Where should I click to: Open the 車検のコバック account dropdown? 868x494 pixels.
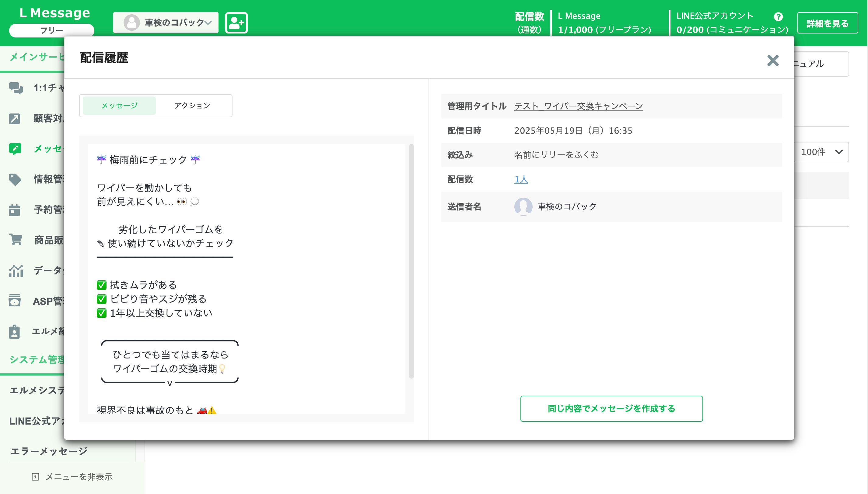166,23
